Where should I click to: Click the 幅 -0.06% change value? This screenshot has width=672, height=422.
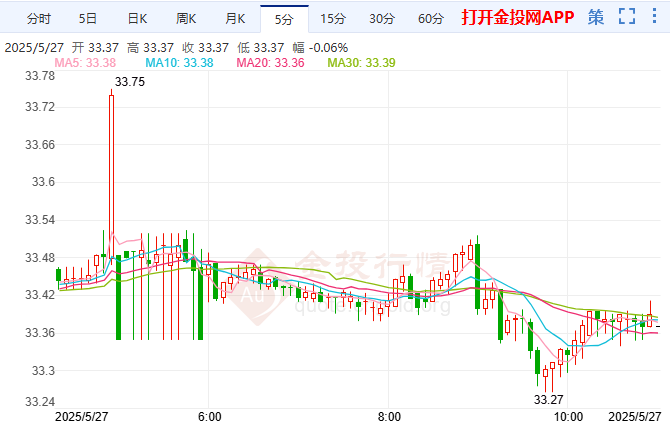(320, 48)
